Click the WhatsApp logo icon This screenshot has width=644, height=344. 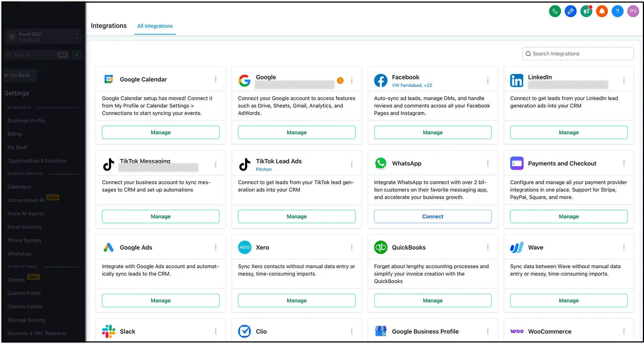[381, 164]
